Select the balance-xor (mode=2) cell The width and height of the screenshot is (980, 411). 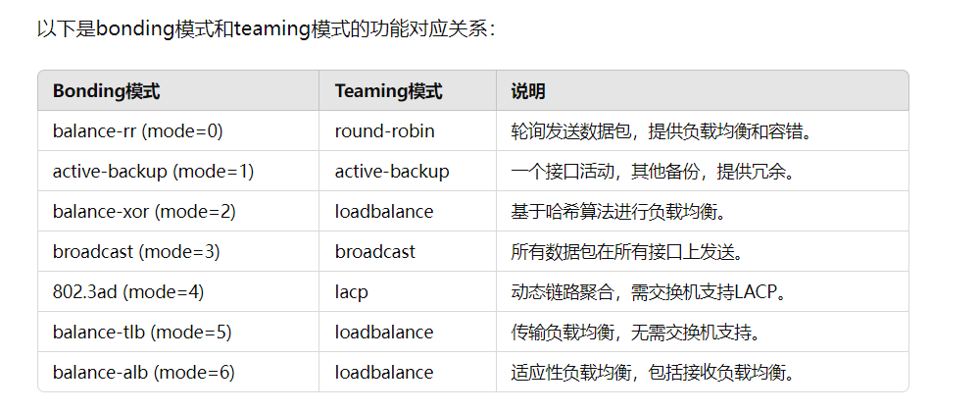[x=178, y=212]
